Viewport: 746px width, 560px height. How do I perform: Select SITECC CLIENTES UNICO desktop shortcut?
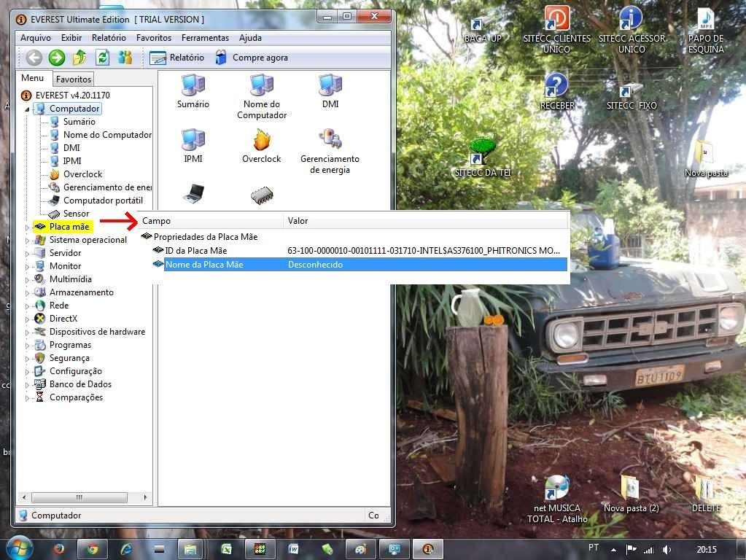pyautogui.click(x=556, y=30)
